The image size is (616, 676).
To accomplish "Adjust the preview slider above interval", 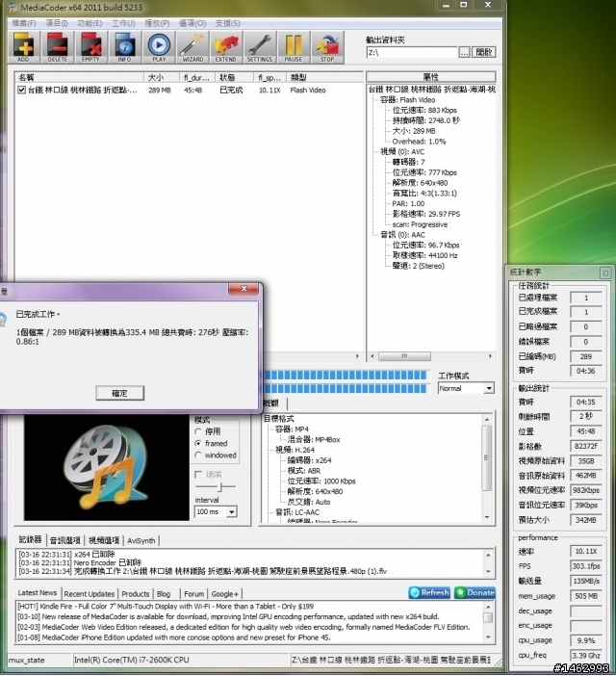I will point(219,487).
